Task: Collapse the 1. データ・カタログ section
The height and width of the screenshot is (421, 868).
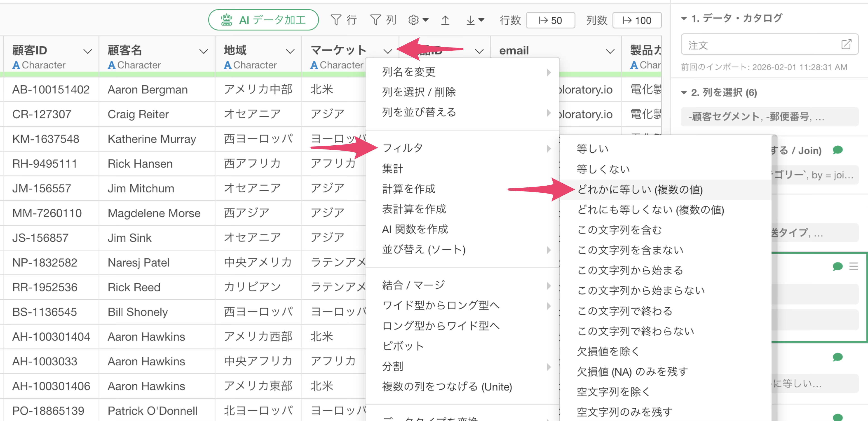Action: (x=684, y=18)
